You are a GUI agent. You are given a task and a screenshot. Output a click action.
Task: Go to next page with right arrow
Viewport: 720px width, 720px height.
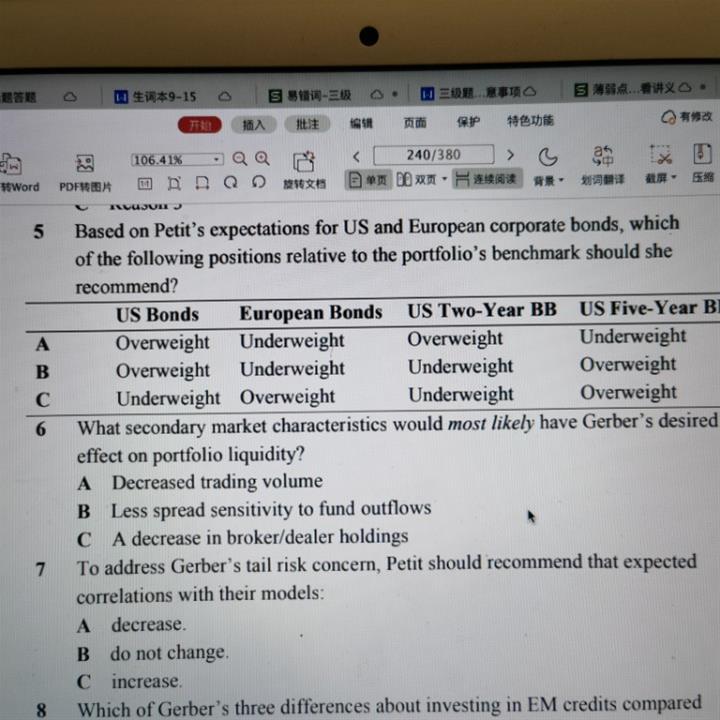point(510,155)
